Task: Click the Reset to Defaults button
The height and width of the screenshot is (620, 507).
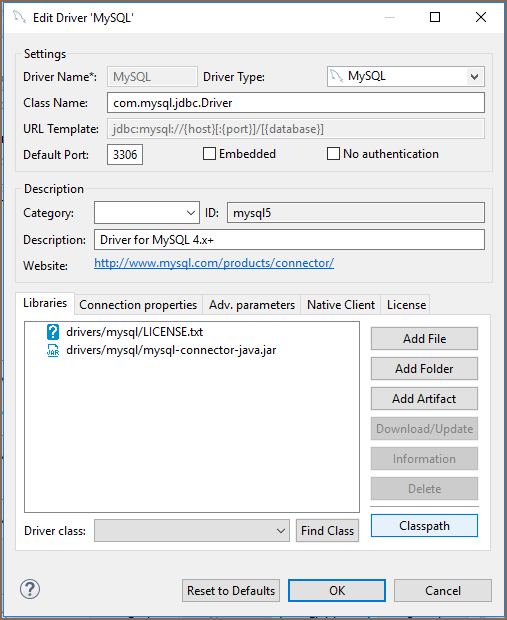Action: [x=231, y=591]
